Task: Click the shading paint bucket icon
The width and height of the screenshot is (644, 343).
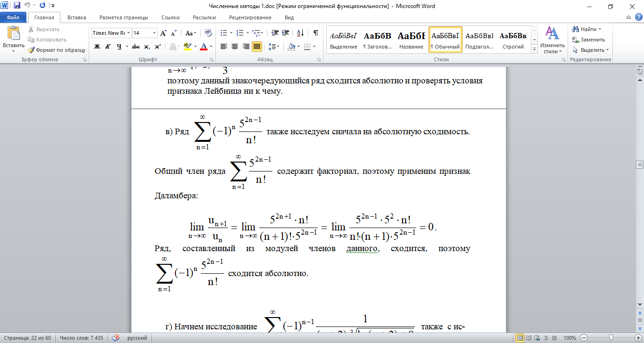Action: coord(291,47)
